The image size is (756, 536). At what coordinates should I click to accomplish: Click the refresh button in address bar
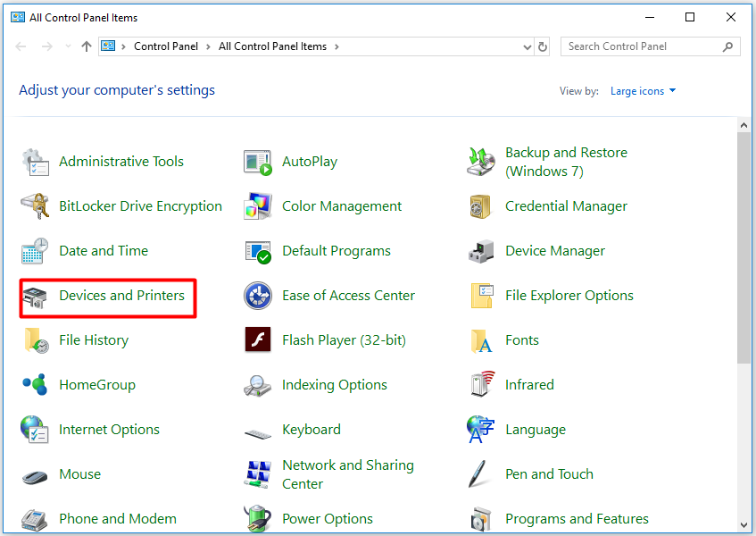tap(543, 46)
